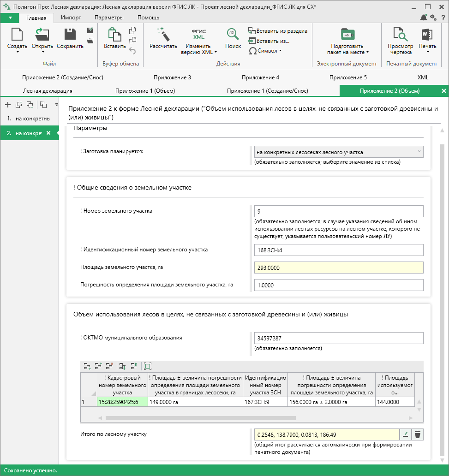Close sidebar item 2 на конкре

[48, 133]
